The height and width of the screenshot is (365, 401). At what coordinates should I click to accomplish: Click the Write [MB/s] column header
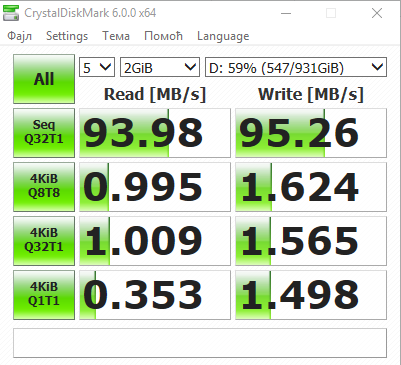pyautogui.click(x=311, y=94)
